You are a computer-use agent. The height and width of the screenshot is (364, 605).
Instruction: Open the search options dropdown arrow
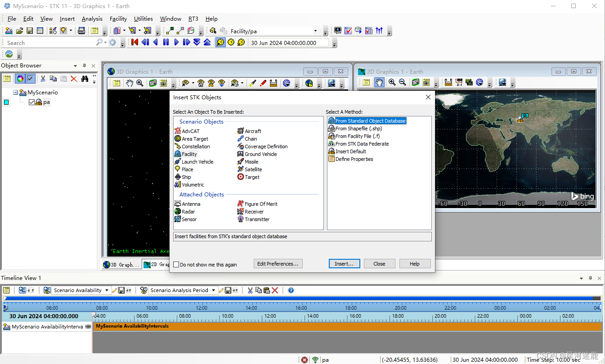click(x=105, y=43)
